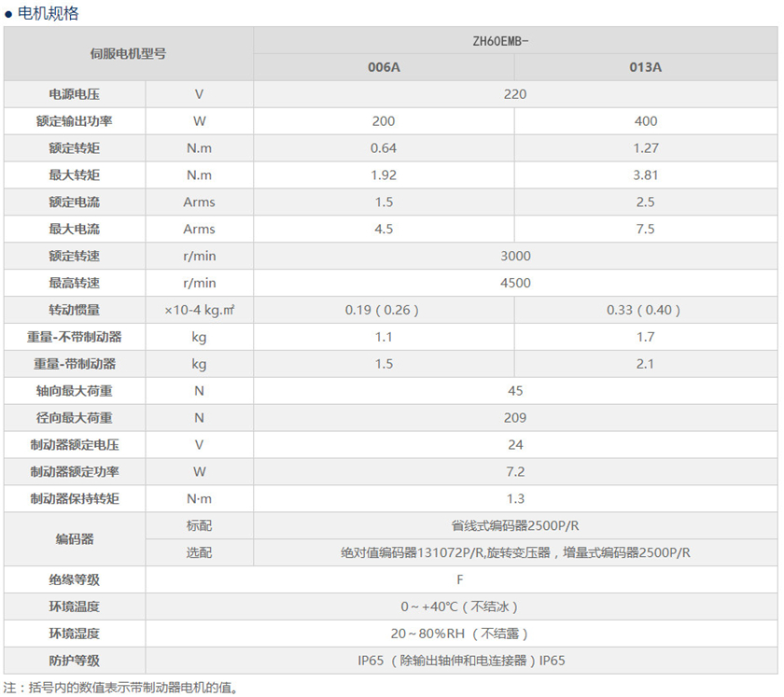Click the 额定转速 value 3000

pos(514,256)
